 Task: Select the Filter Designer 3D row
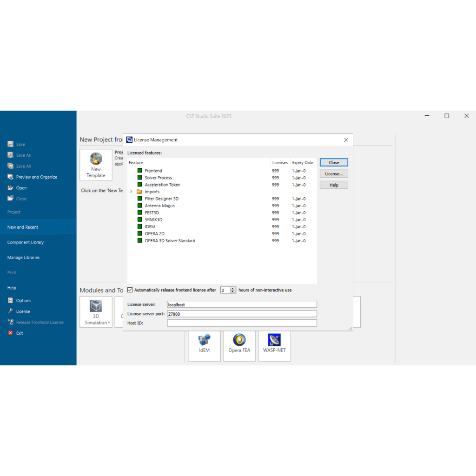coord(222,198)
